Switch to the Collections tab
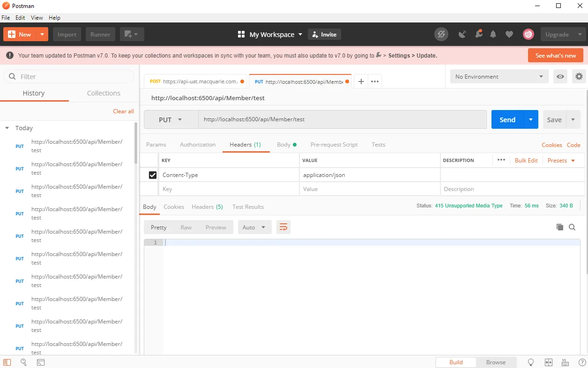The image size is (588, 368). tap(104, 93)
